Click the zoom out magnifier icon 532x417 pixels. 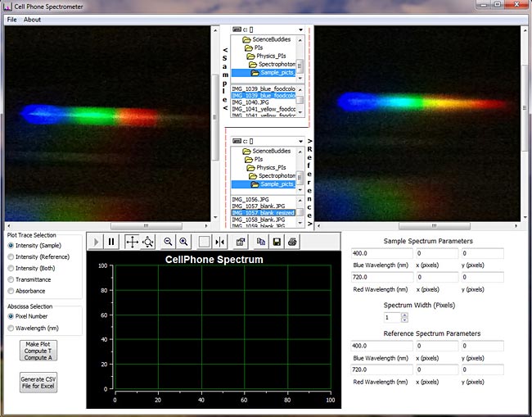(168, 242)
